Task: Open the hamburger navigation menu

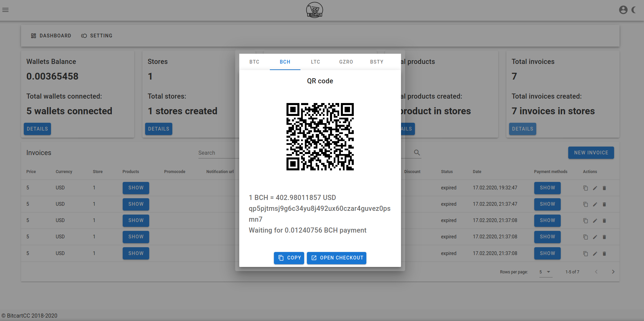Action: click(5, 10)
